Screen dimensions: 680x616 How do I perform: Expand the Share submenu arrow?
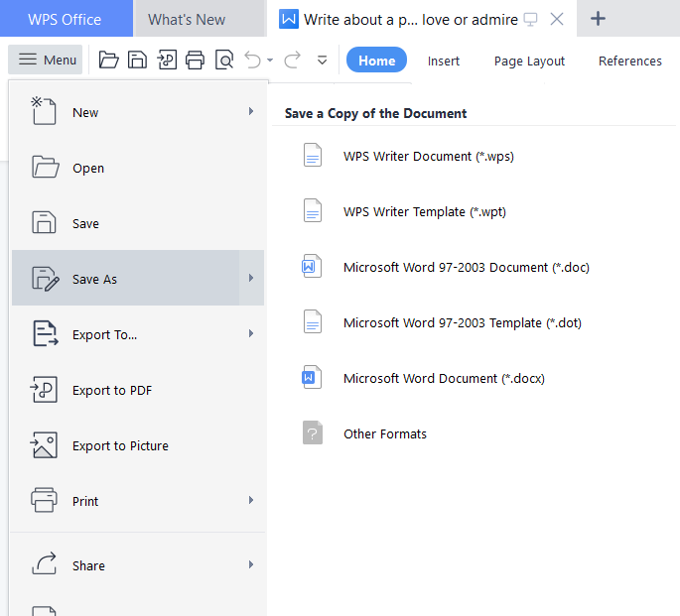tap(251, 564)
